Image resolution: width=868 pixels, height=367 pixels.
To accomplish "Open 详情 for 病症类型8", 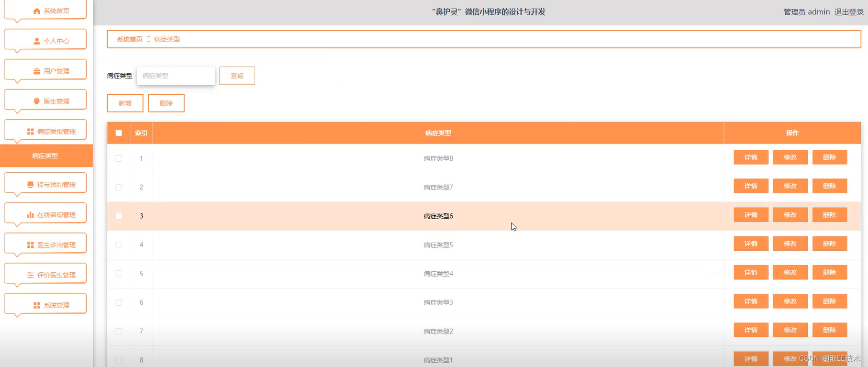I will click(751, 157).
